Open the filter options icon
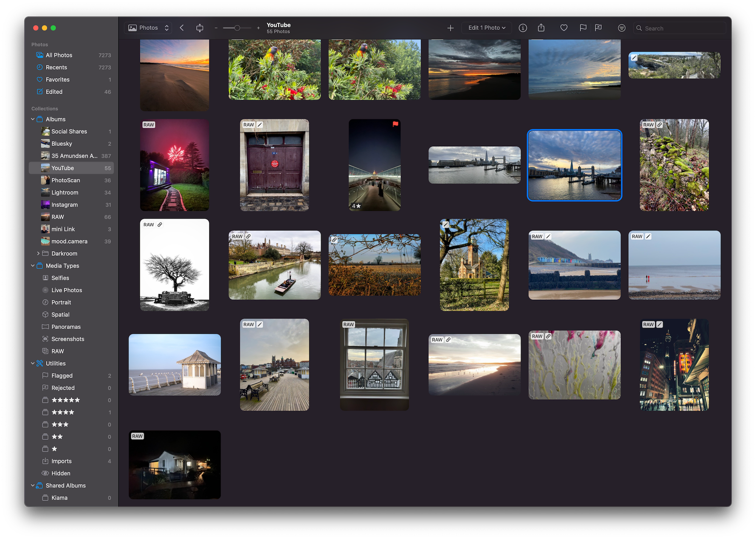756x539 pixels. point(621,28)
